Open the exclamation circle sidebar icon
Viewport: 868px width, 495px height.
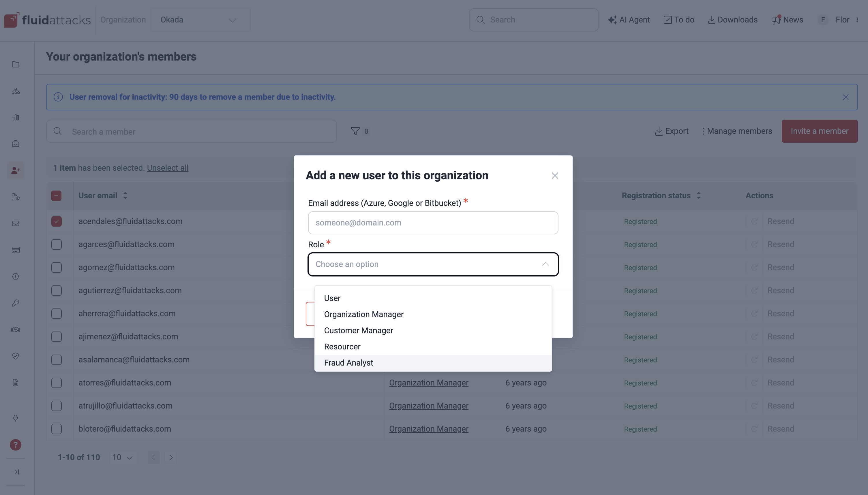pos(16,276)
